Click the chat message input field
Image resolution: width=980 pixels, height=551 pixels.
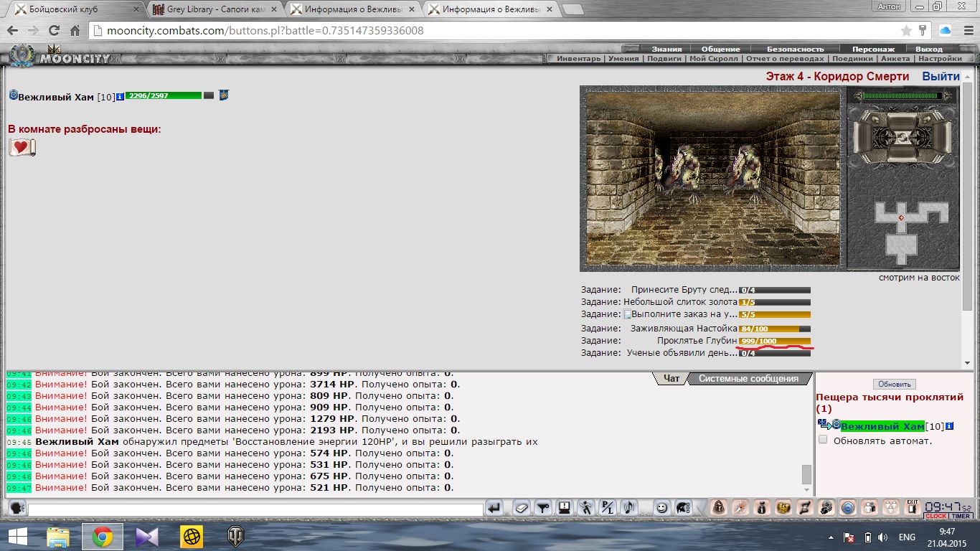tap(255, 509)
